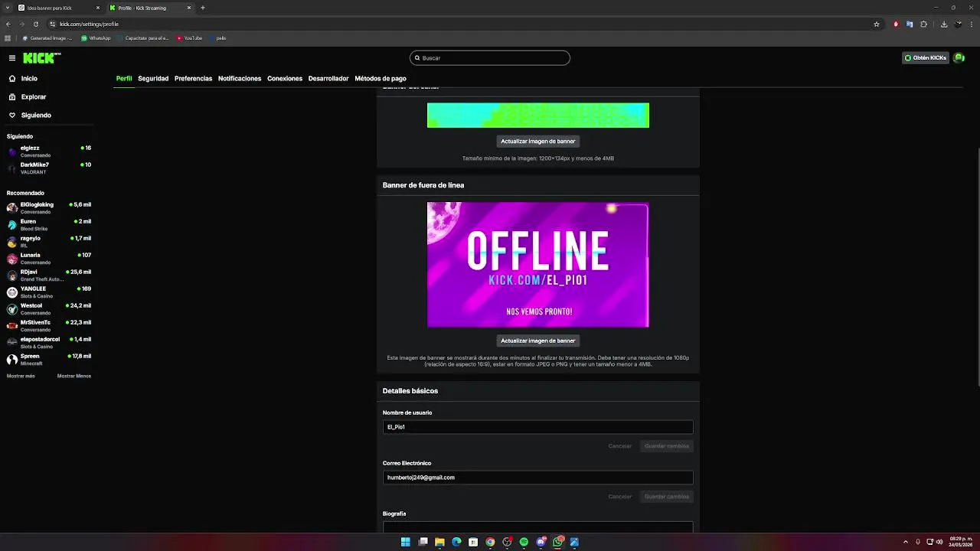
Task: Collapse list with Mostrar Menos
Action: click(74, 376)
